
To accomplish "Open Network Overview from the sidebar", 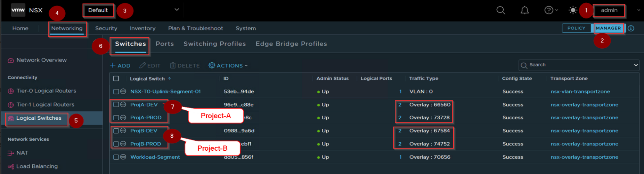I will pos(41,60).
